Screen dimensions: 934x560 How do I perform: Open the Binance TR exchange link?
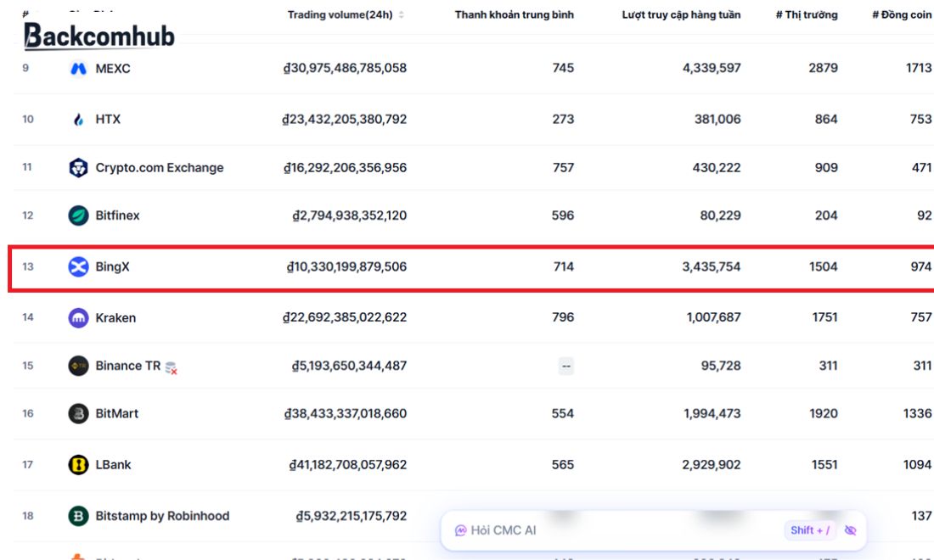click(127, 366)
